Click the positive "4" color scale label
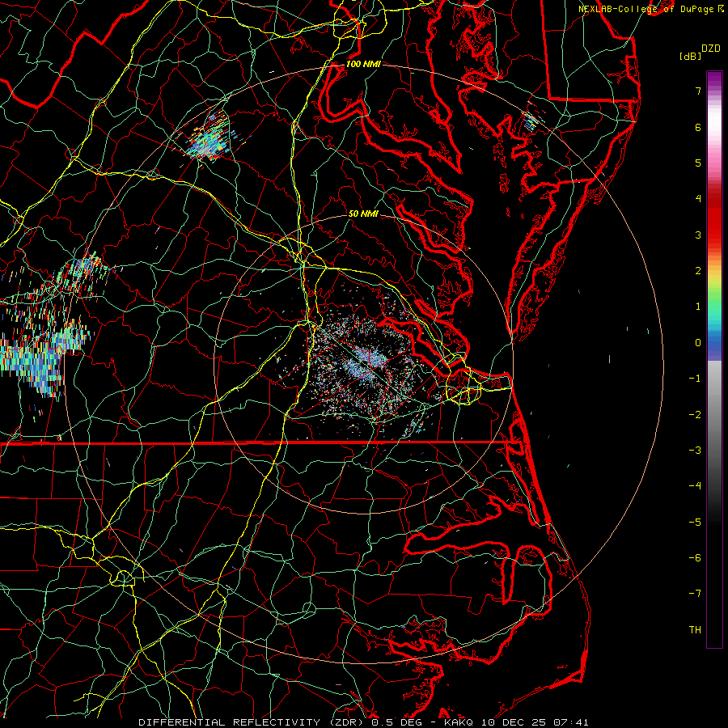Viewport: 728px width, 728px height. pos(698,199)
